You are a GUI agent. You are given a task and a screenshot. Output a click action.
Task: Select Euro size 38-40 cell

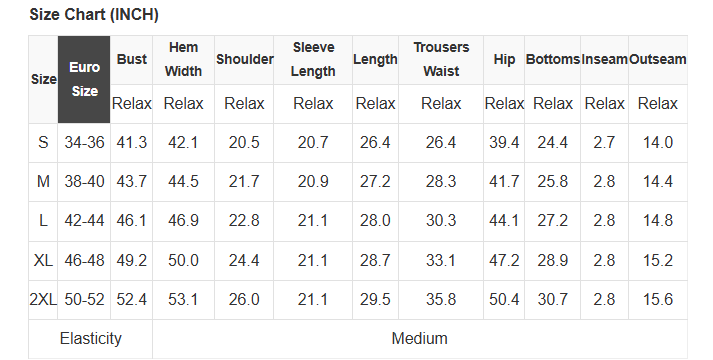(84, 182)
